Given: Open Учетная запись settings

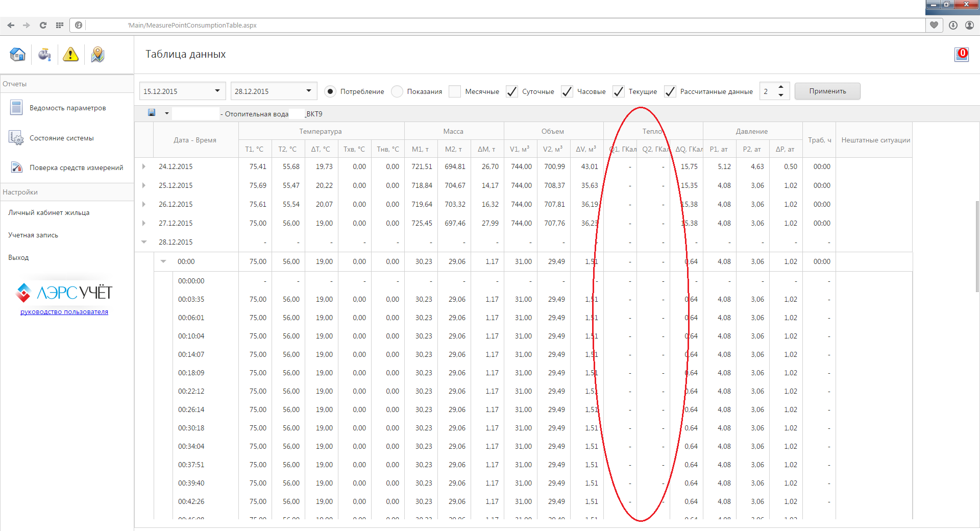Looking at the screenshot, I should coord(33,235).
